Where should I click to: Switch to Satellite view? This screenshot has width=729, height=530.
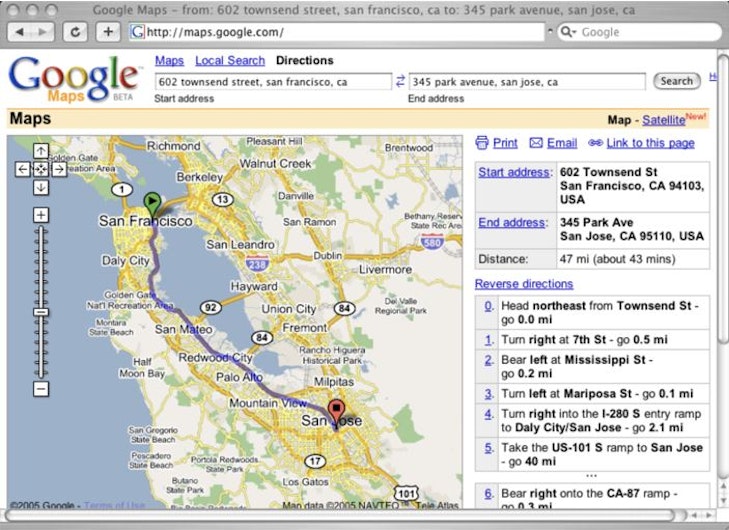(663, 120)
